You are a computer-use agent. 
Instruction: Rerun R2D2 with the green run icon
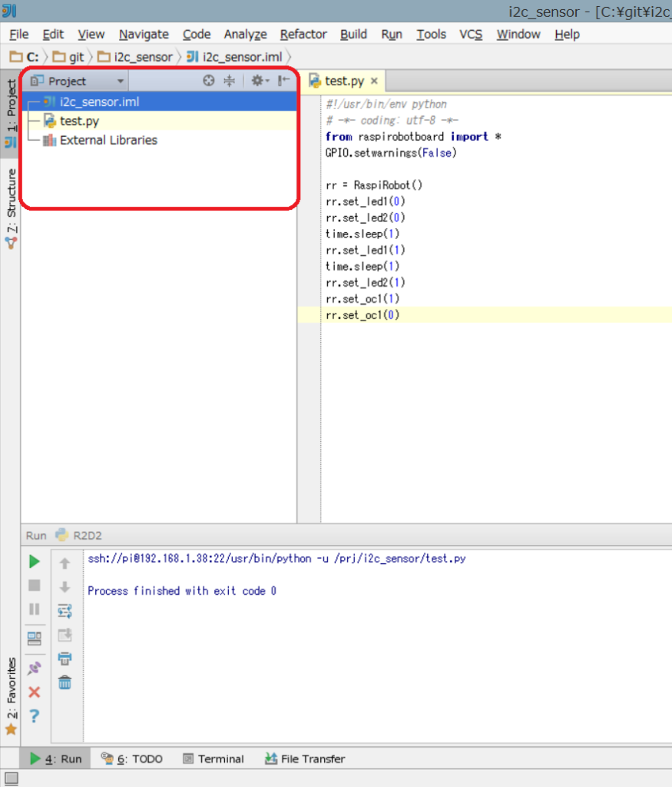(34, 561)
